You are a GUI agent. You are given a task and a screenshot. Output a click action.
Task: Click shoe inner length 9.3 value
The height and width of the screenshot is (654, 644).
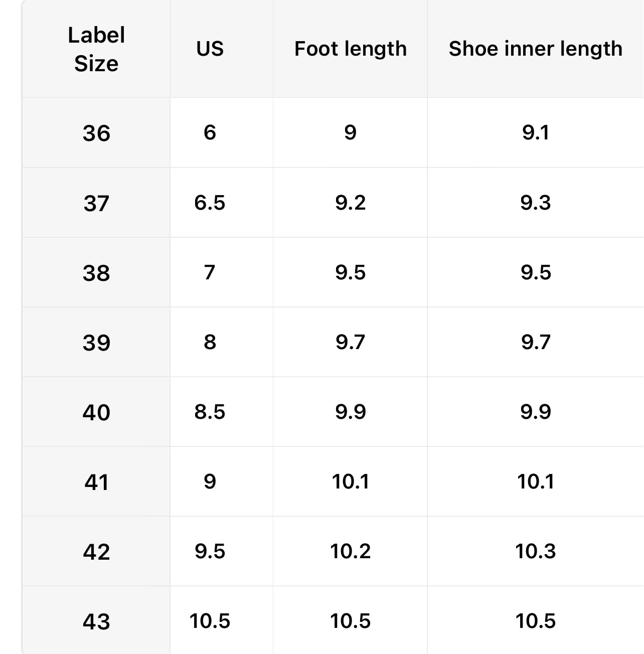pos(536,203)
